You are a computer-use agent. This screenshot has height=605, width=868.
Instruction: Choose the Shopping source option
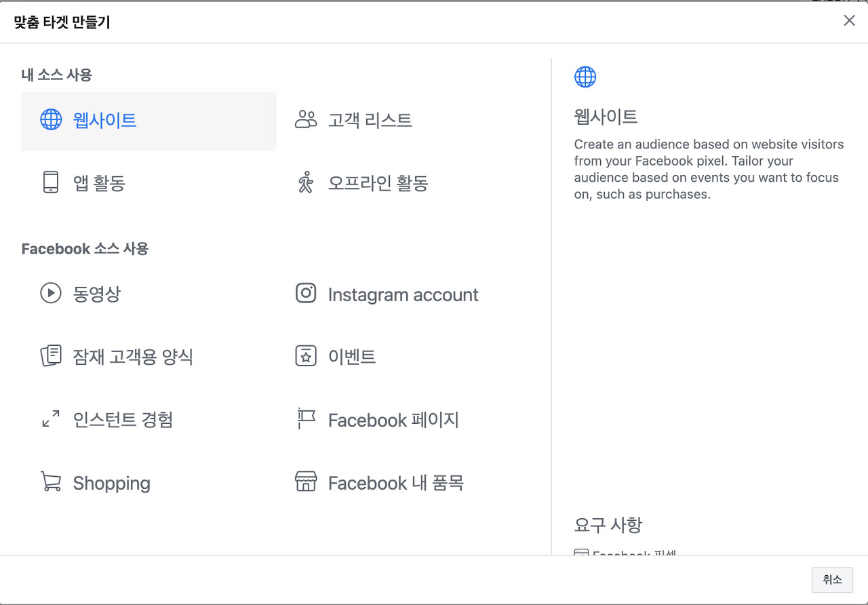(x=149, y=483)
